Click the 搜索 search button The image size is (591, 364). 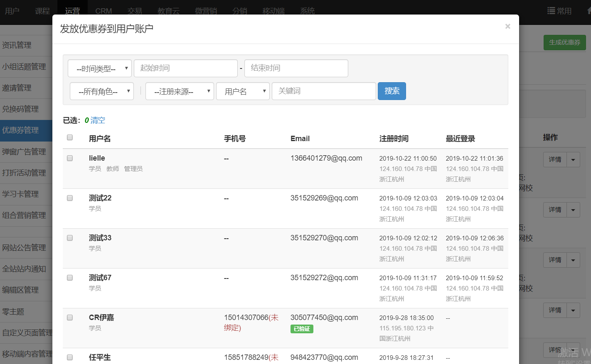click(x=392, y=91)
